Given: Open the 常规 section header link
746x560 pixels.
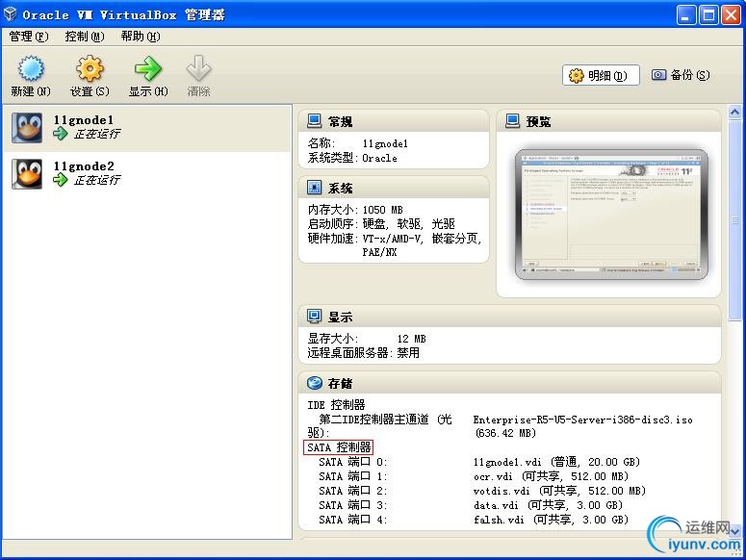Looking at the screenshot, I should (x=340, y=121).
